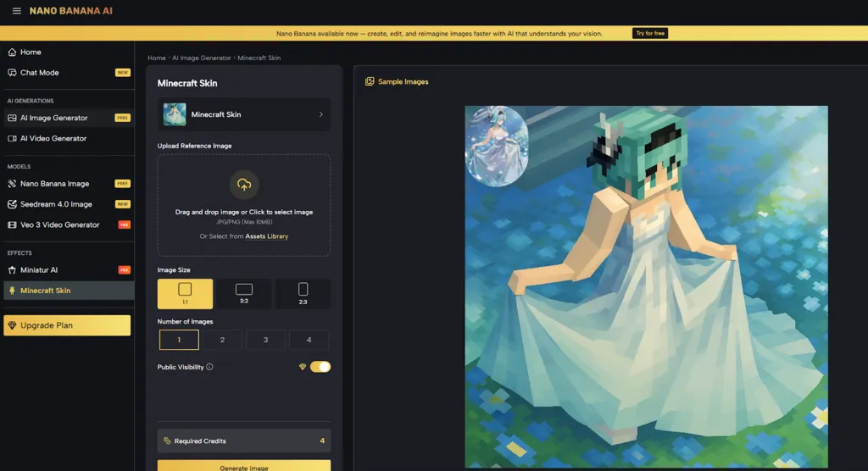
Task: Click the Minecraft Skin breadcrumb text
Action: [259, 58]
